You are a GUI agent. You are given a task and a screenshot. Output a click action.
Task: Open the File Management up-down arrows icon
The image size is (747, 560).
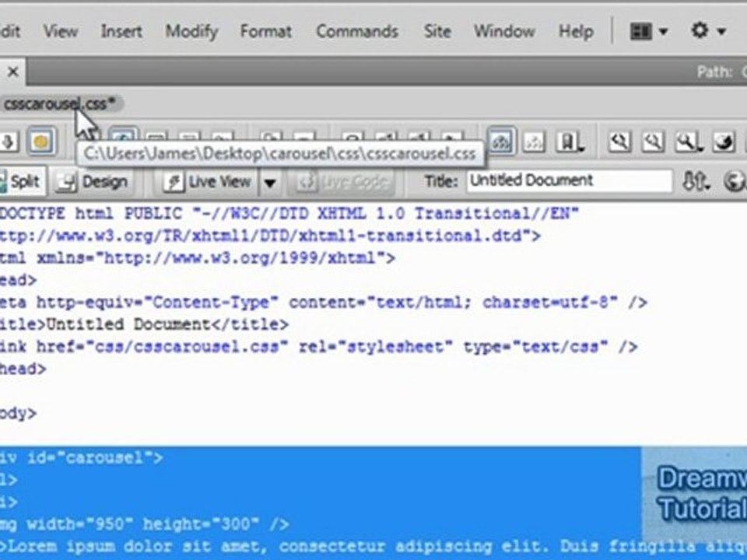pos(696,181)
